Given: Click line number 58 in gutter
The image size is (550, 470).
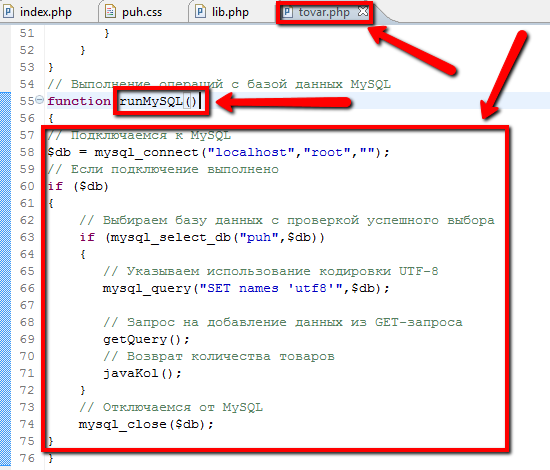Looking at the screenshot, I should click(x=27, y=152).
